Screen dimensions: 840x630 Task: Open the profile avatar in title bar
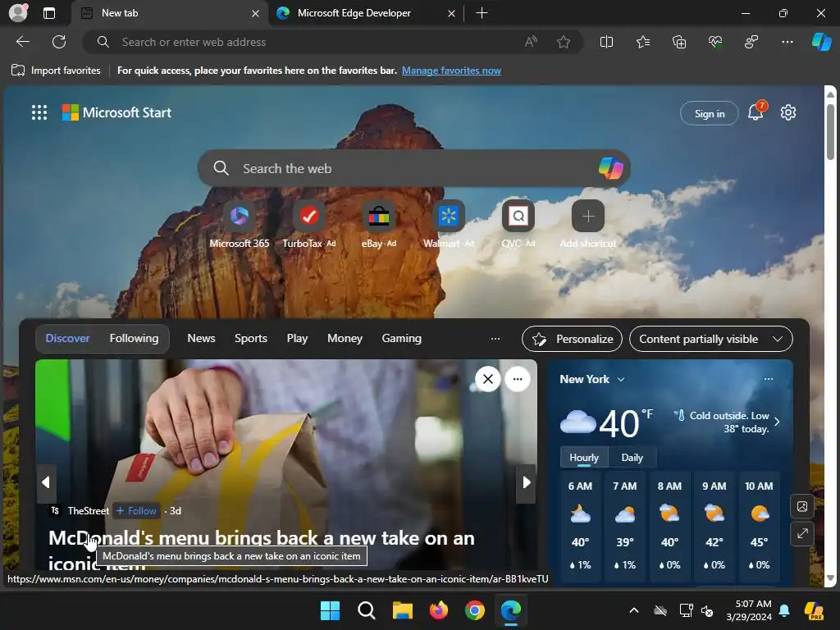18,13
